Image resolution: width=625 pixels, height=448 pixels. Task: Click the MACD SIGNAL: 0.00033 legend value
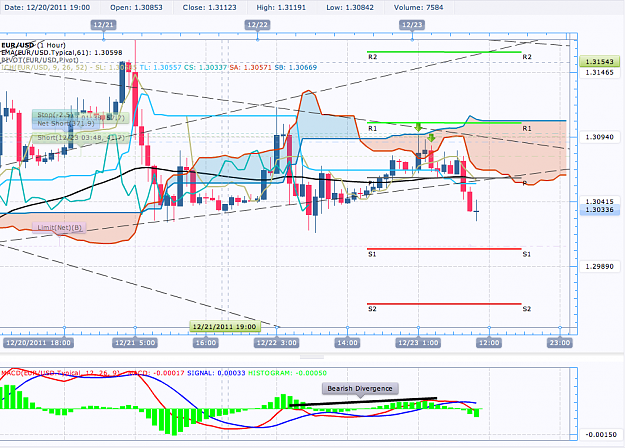tap(216, 373)
